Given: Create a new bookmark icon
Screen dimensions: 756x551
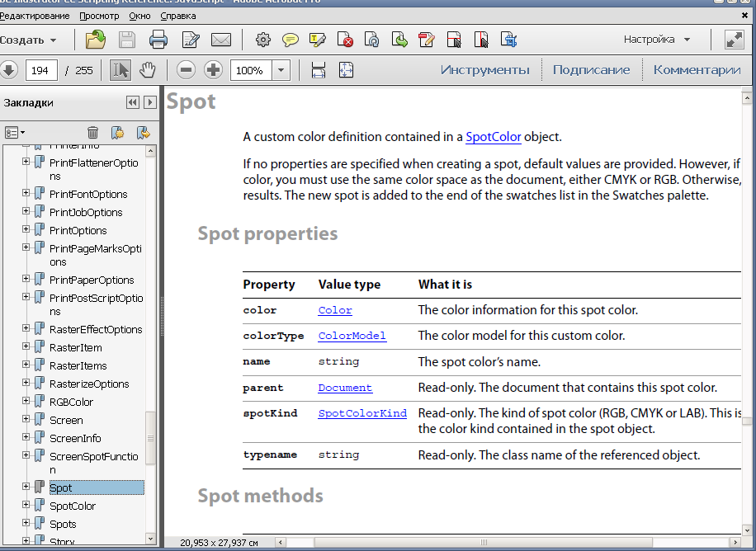Looking at the screenshot, I should [x=117, y=132].
